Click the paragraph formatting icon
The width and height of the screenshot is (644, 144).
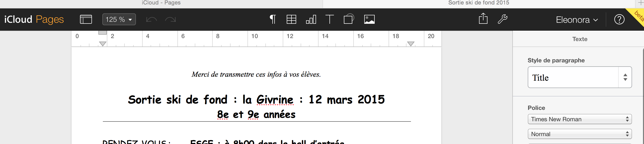click(x=273, y=20)
